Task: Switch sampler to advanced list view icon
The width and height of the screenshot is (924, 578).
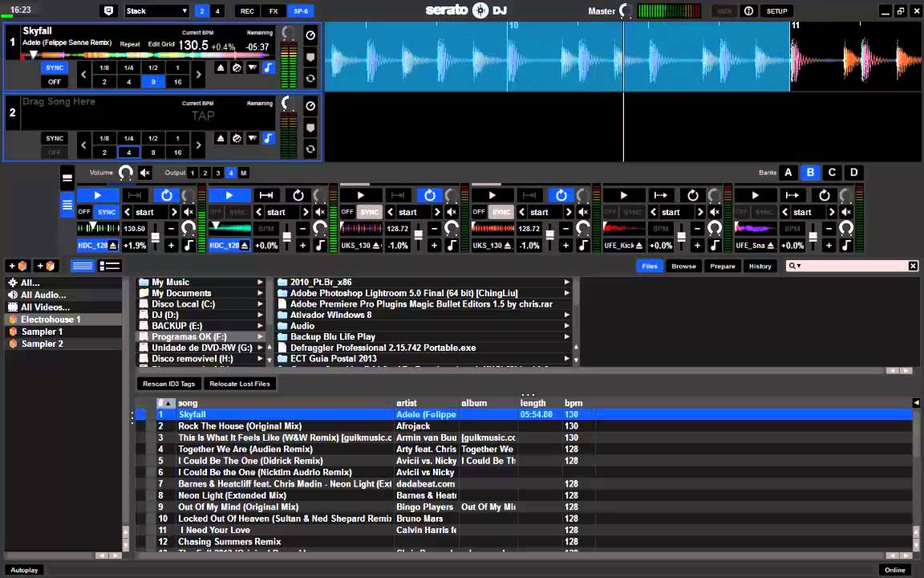Action: pyautogui.click(x=67, y=206)
